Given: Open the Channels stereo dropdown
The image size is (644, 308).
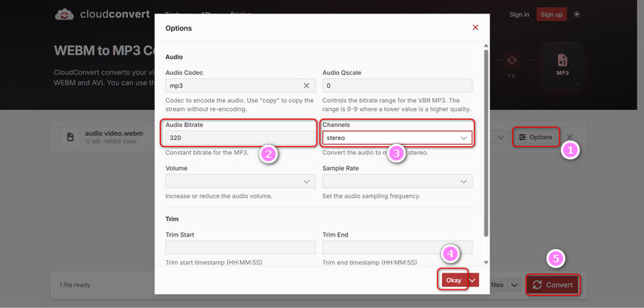Looking at the screenshot, I should (x=397, y=138).
